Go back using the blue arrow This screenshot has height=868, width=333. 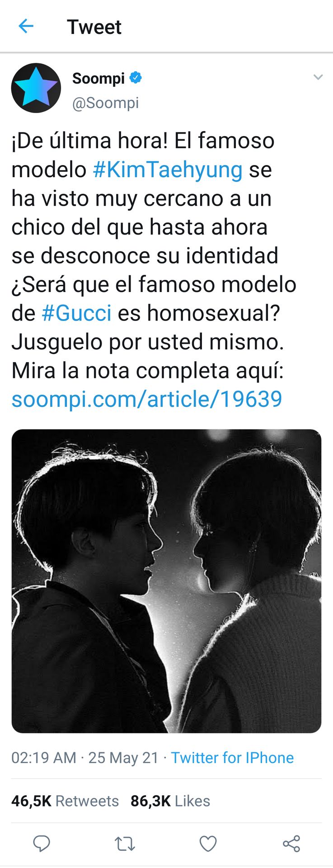26,27
